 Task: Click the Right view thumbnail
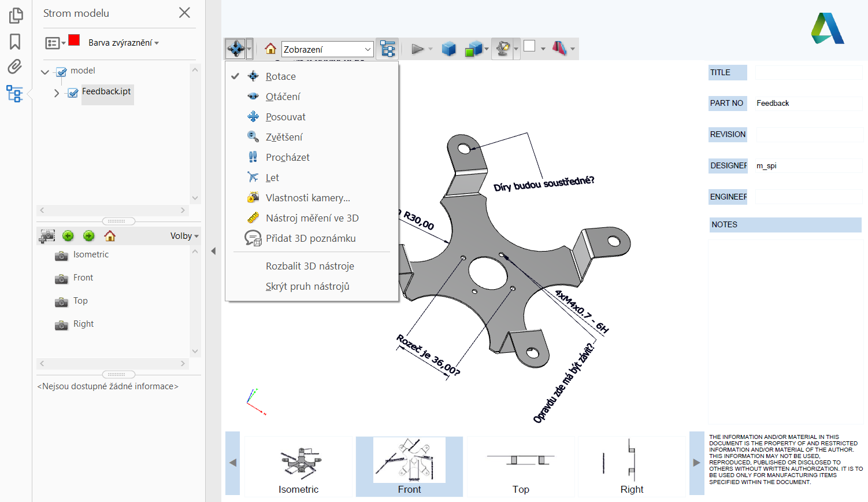pos(632,466)
